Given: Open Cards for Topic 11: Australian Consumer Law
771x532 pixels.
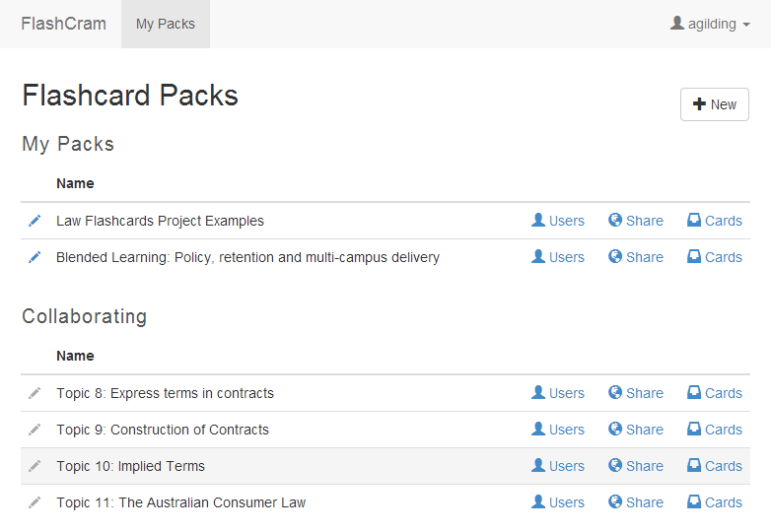Looking at the screenshot, I should pos(715,502).
